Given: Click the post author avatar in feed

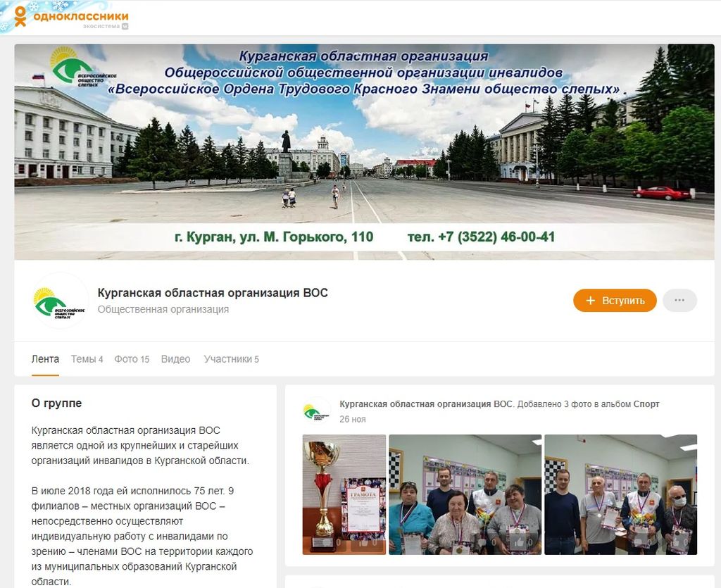Looking at the screenshot, I should click(316, 411).
